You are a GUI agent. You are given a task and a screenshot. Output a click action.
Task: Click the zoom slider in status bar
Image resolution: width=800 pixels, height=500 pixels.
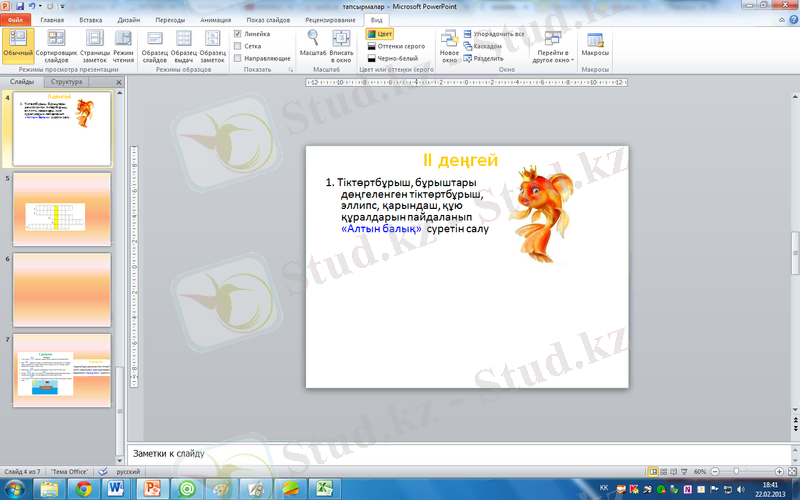(737, 471)
